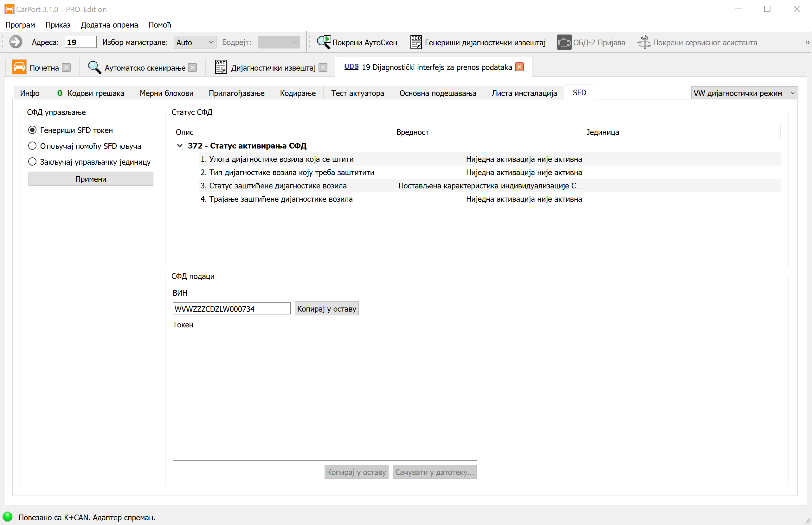Select Откључај помоћу SFD кључа option
This screenshot has height=525, width=812.
pos(32,146)
